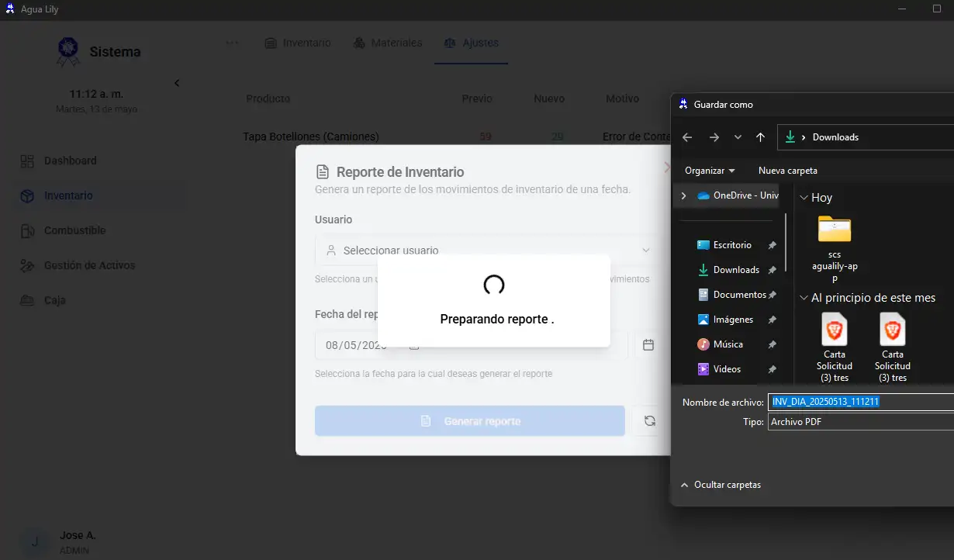Click the Generar reporte button

tap(469, 421)
